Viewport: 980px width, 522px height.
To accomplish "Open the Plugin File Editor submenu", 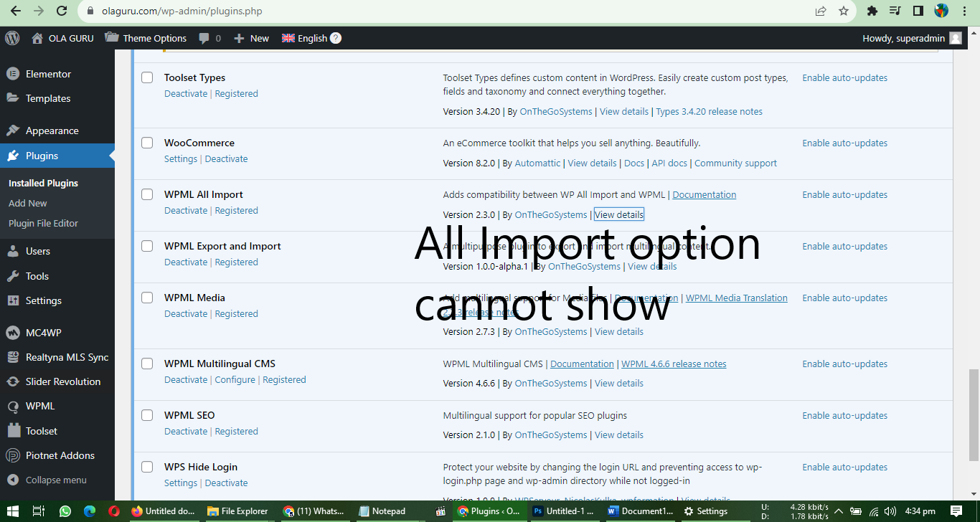I will pyautogui.click(x=43, y=223).
